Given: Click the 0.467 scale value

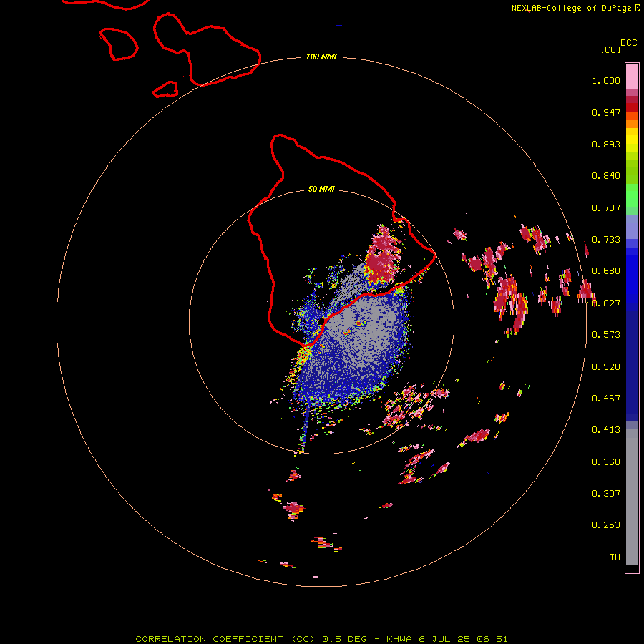Looking at the screenshot, I should point(606,399).
